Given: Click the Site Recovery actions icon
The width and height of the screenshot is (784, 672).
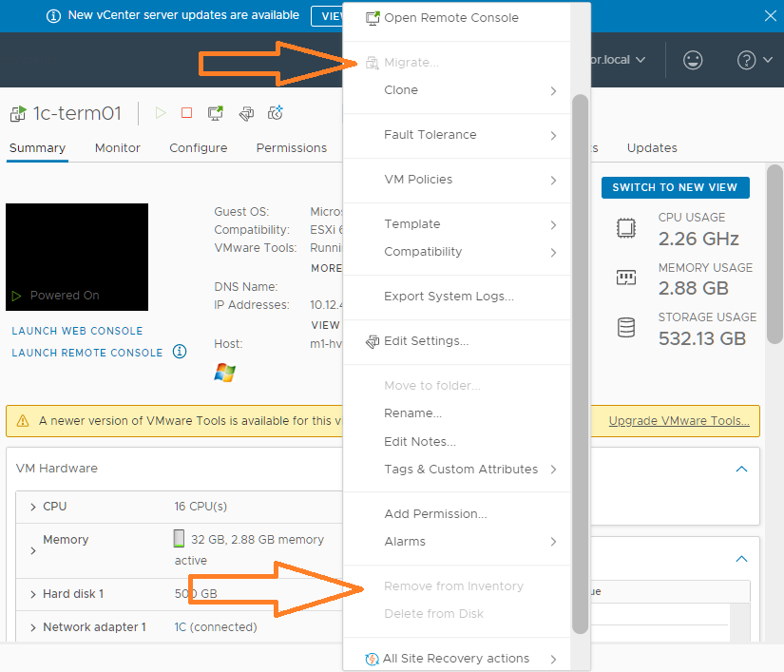Looking at the screenshot, I should click(372, 659).
